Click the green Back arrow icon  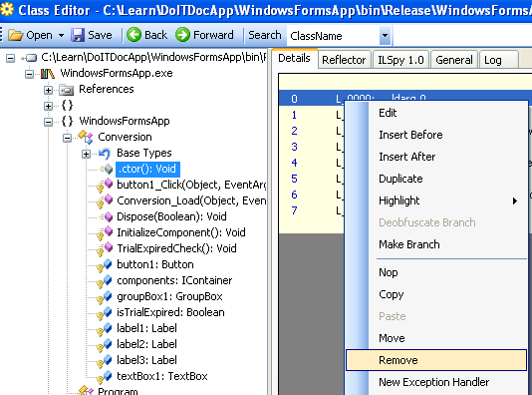(x=134, y=35)
